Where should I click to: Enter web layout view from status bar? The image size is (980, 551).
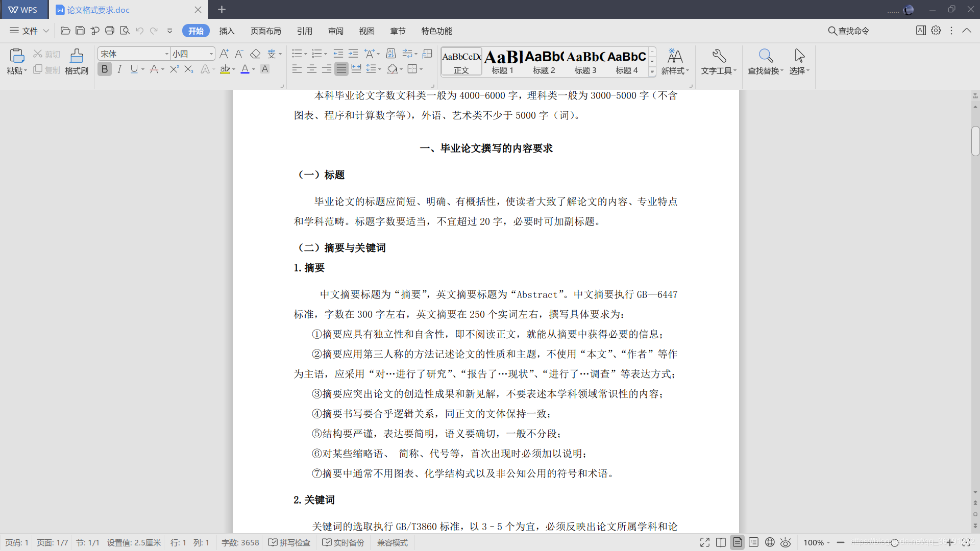point(770,542)
